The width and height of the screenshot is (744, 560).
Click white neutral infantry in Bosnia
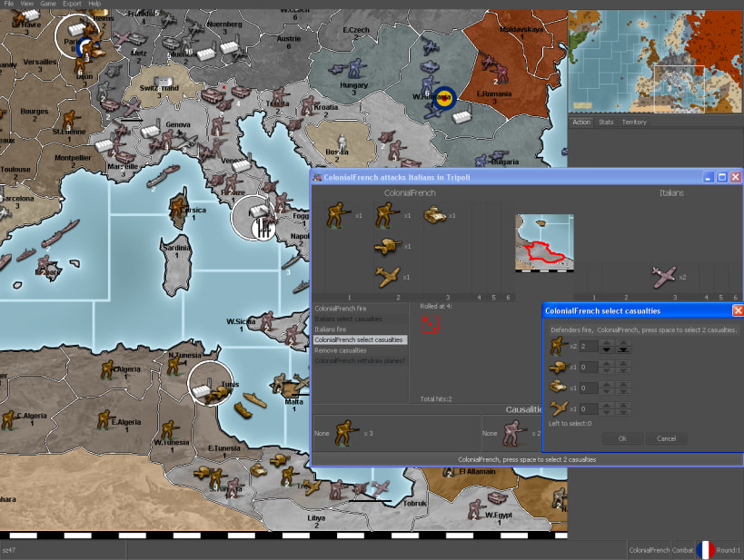click(x=342, y=143)
